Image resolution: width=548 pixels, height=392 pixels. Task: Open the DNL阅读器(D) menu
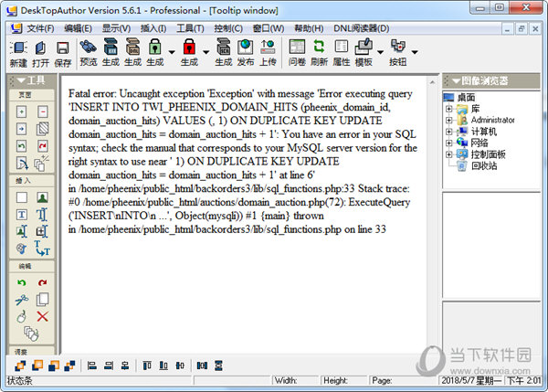(x=362, y=28)
